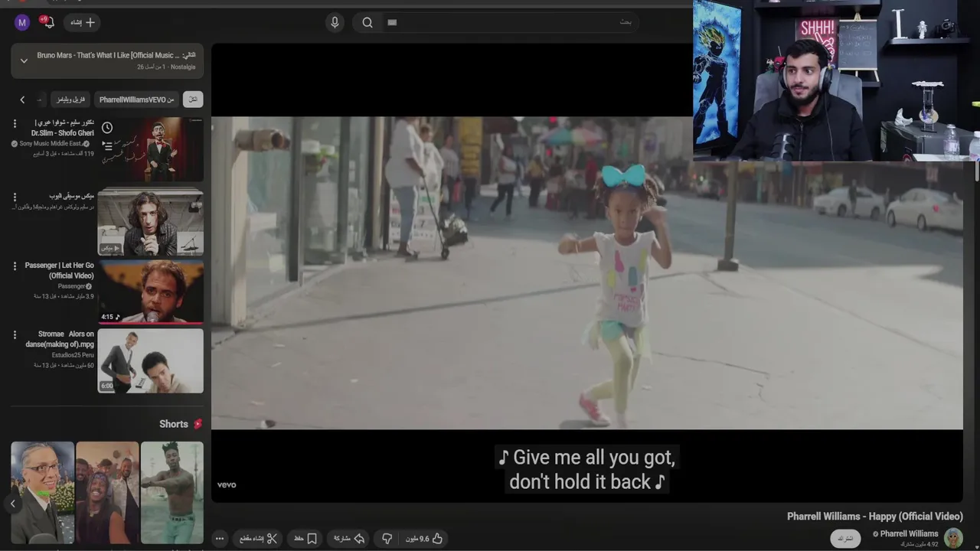The image size is (980, 551).
Task: Click the Create (إنشاء) button
Action: point(83,22)
